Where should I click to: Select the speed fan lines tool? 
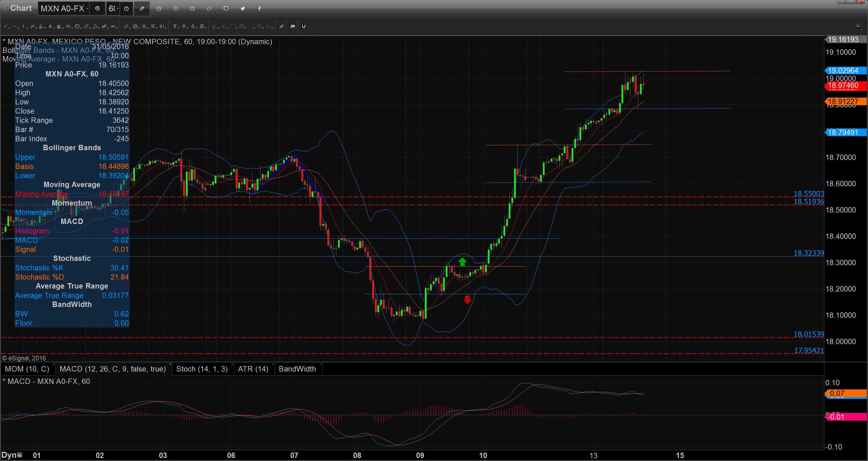point(41,26)
